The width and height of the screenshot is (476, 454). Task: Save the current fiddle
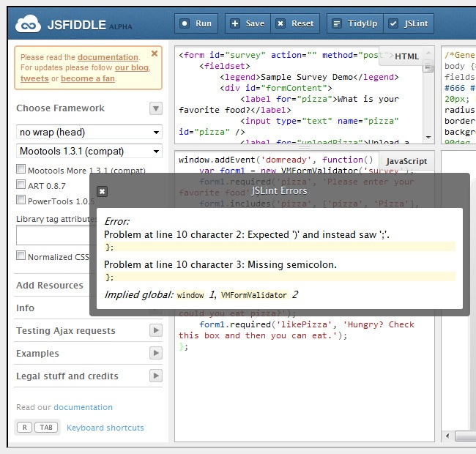click(247, 23)
